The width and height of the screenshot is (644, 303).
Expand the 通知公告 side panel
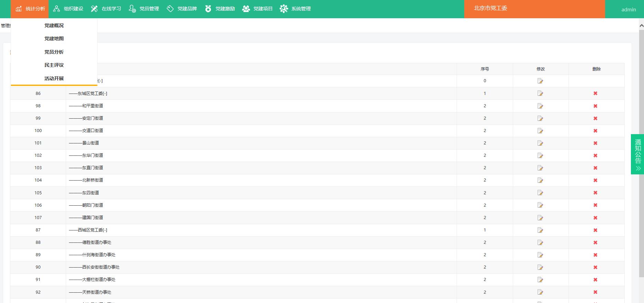[x=637, y=154]
